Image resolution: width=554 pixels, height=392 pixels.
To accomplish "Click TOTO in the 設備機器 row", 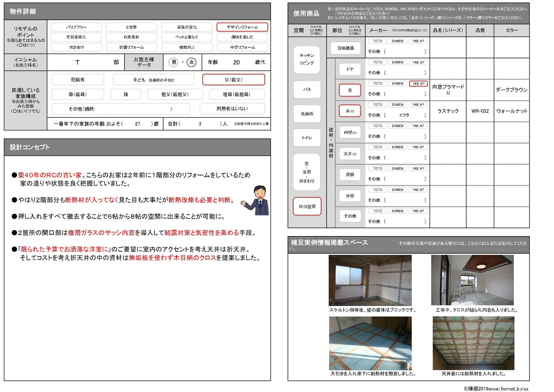I will [377, 41].
